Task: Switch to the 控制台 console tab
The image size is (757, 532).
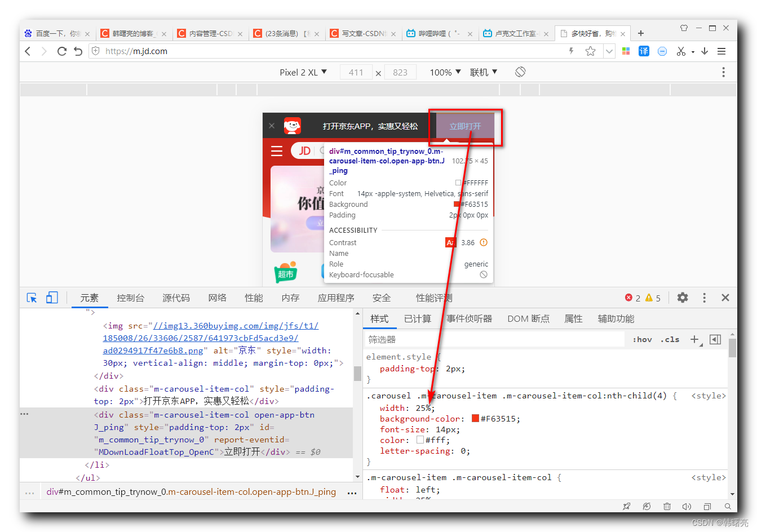Action: [130, 298]
